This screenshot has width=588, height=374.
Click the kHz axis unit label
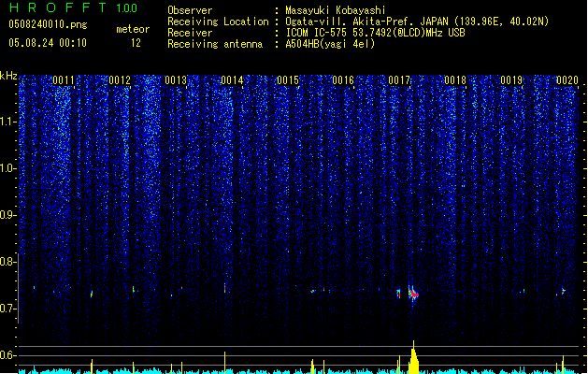point(8,76)
